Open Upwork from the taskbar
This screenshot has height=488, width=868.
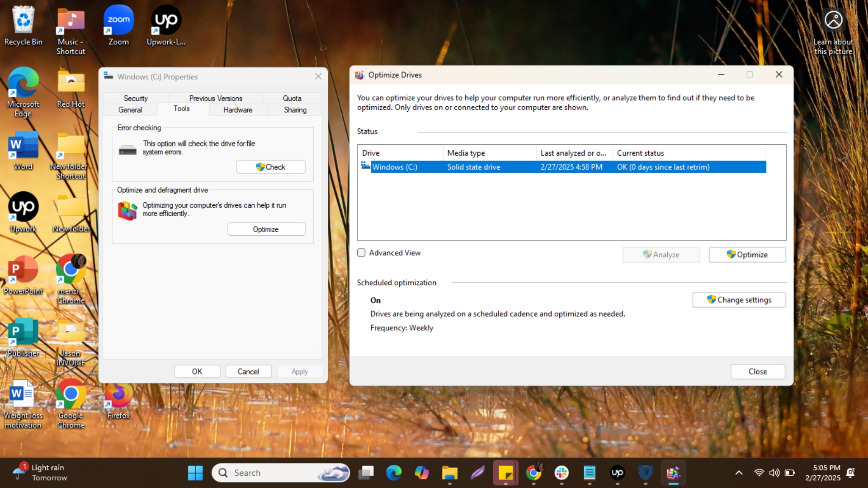[617, 473]
